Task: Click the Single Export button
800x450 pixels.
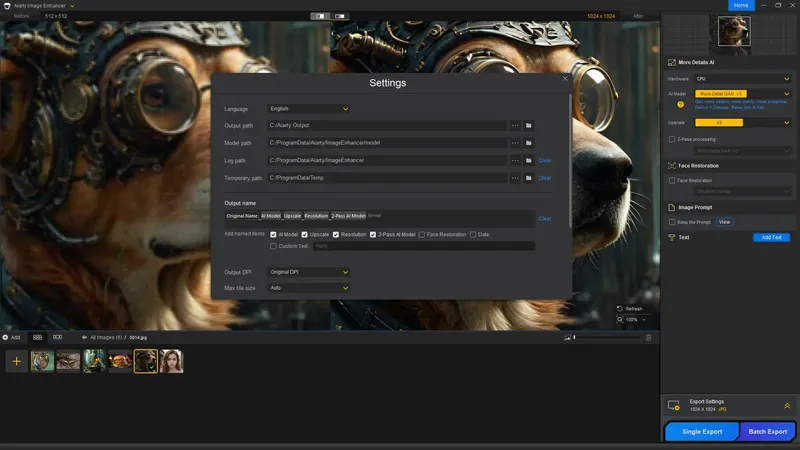Action: pos(702,432)
